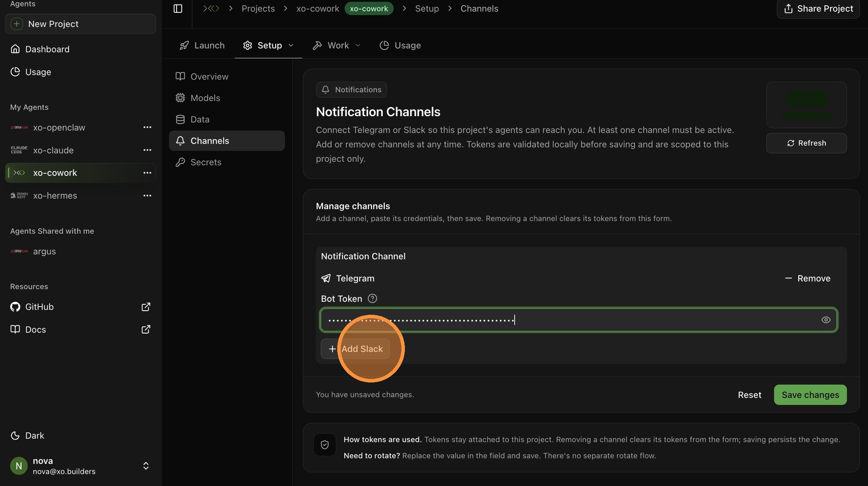Image resolution: width=868 pixels, height=486 pixels.
Task: Click the xo-hermes agent logo
Action: click(x=19, y=195)
